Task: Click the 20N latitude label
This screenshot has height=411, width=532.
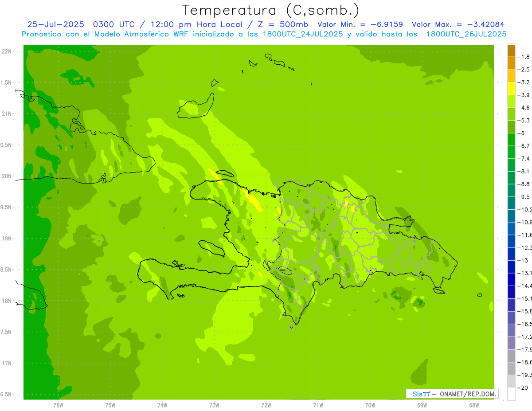Action: point(8,176)
